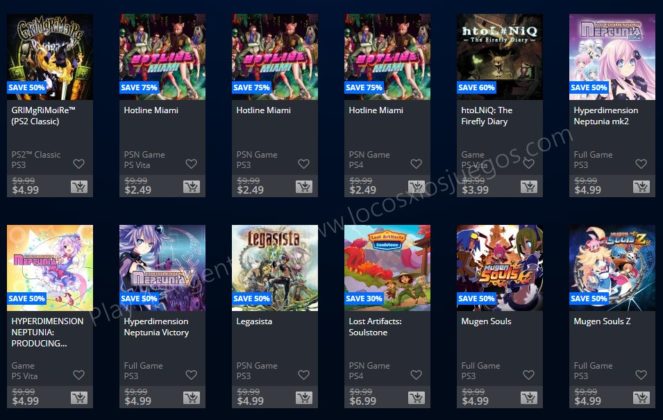The image size is (663, 420).
Task: Open Lost Artifacts: Soulstone cover image
Action: click(387, 268)
